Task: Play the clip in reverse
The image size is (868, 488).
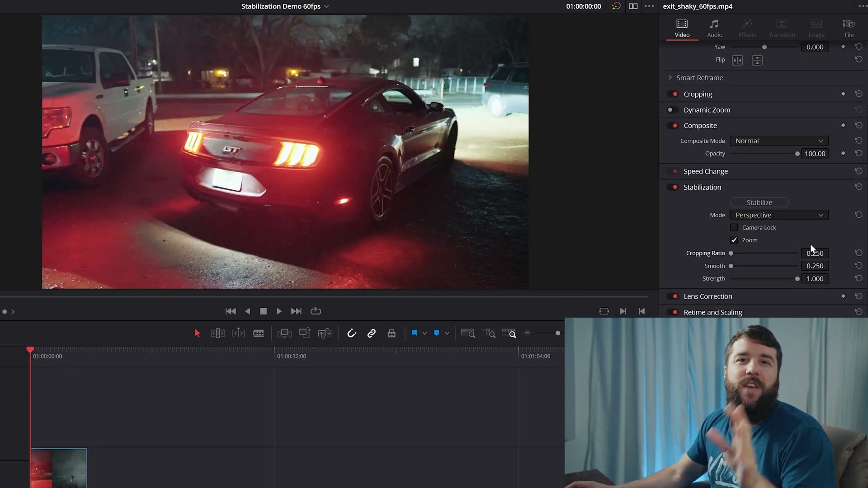Action: (247, 311)
